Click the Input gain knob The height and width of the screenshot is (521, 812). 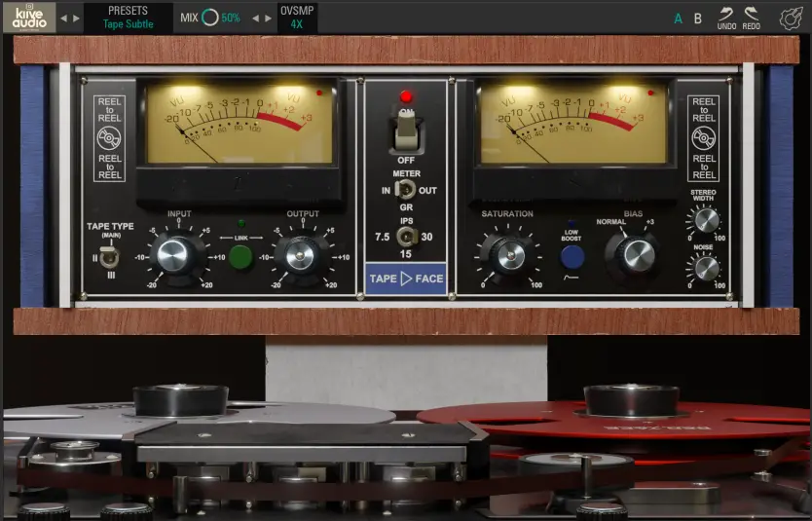[x=173, y=255]
